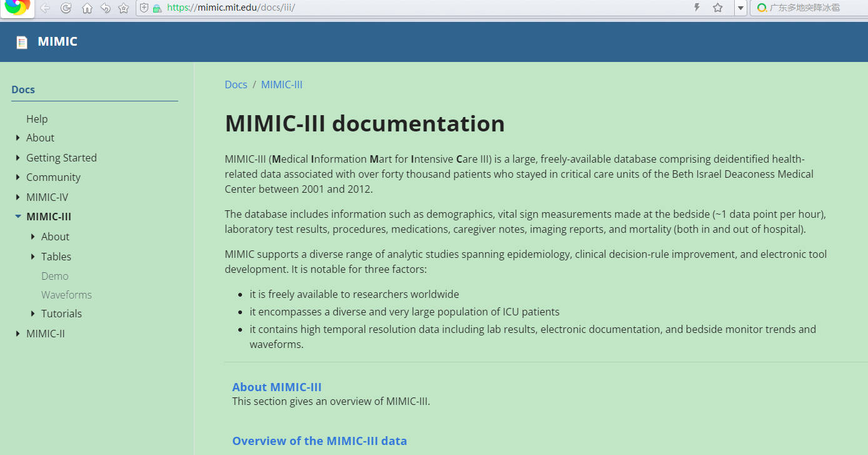Click the undo-style restore icon in the toolbar
Image resolution: width=868 pixels, height=455 pixels.
[x=106, y=8]
